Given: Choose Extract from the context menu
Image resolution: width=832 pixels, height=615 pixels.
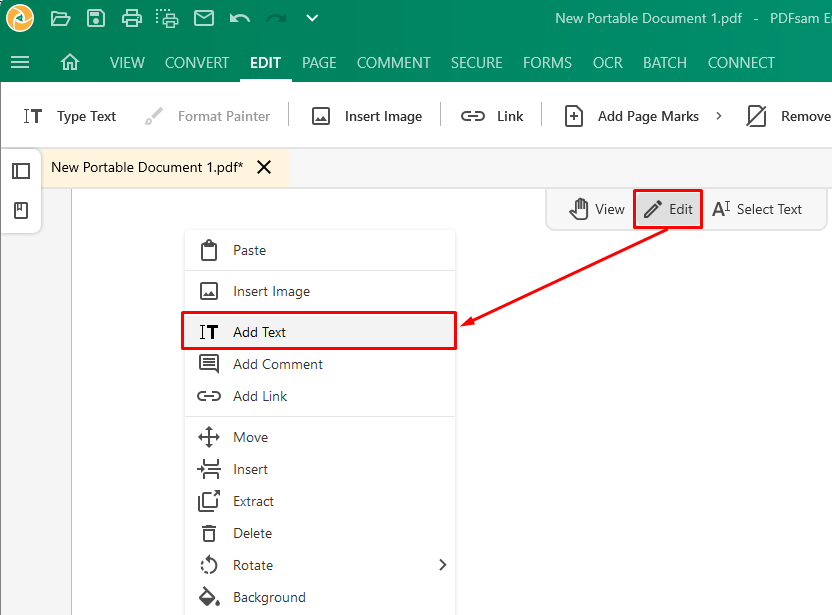Looking at the screenshot, I should (x=320, y=501).
